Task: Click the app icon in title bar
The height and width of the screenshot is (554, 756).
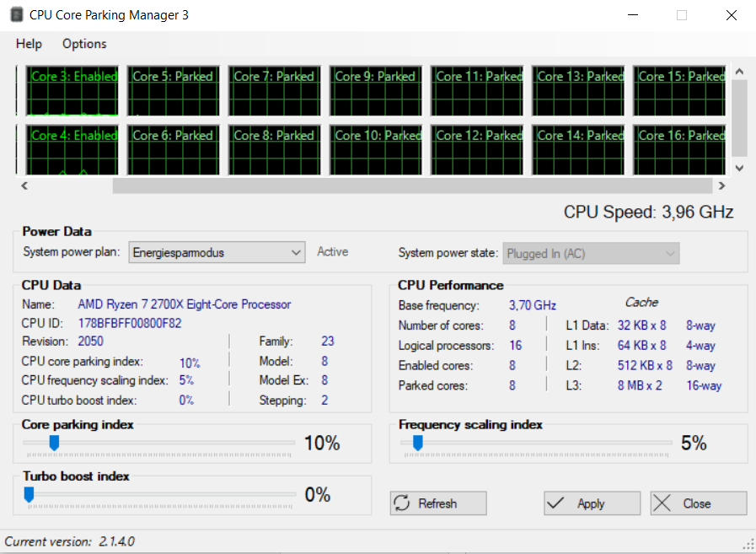Action: 16,15
